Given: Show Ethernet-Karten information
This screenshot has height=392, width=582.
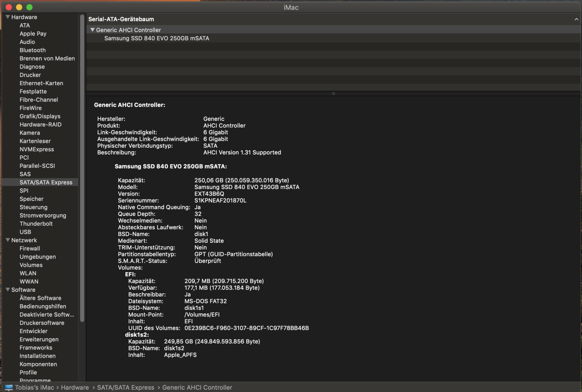Looking at the screenshot, I should (41, 83).
